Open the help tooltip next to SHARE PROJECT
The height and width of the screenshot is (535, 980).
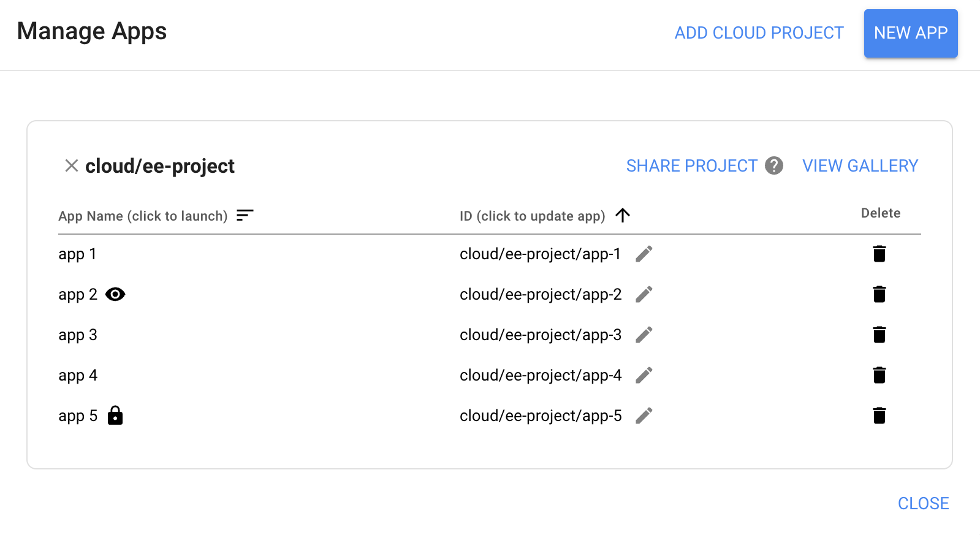pyautogui.click(x=773, y=165)
